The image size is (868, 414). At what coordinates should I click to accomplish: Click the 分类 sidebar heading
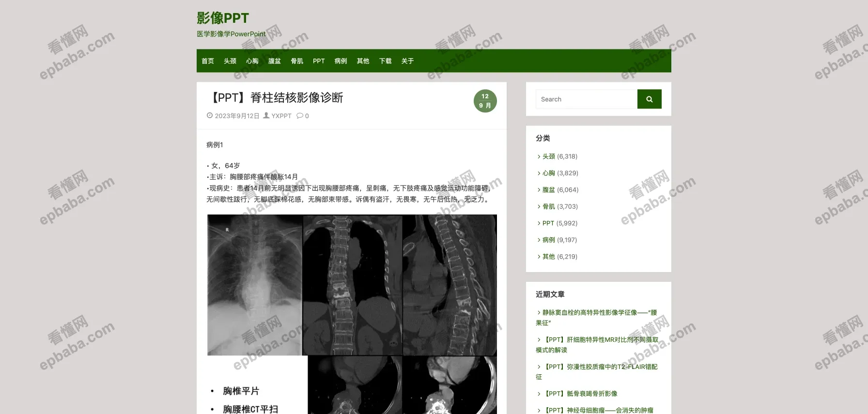543,138
